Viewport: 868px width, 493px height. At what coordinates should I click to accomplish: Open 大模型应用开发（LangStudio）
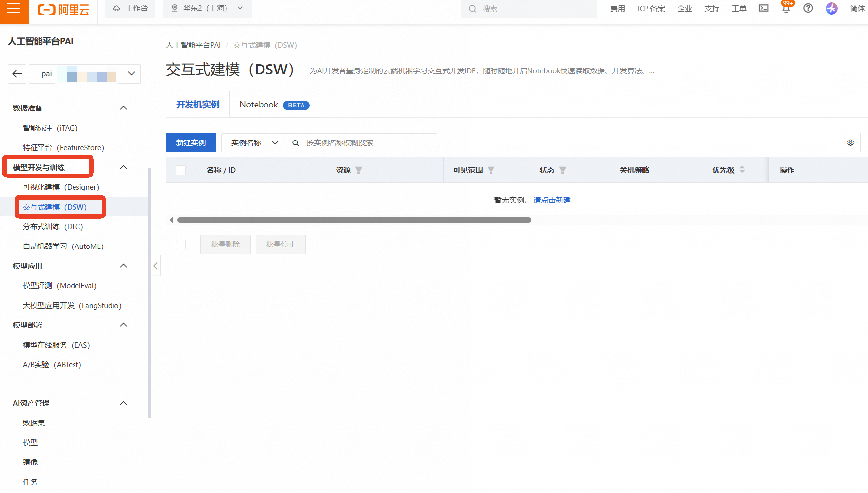72,306
